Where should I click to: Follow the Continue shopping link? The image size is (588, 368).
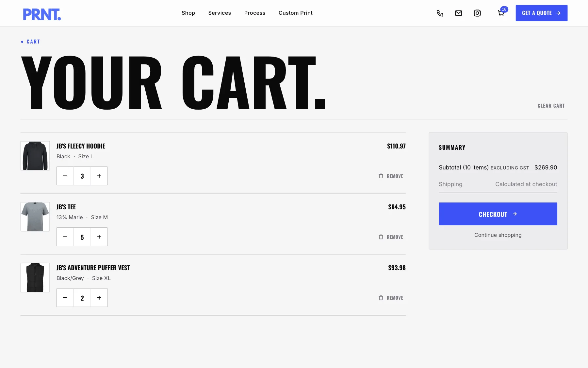coord(498,235)
